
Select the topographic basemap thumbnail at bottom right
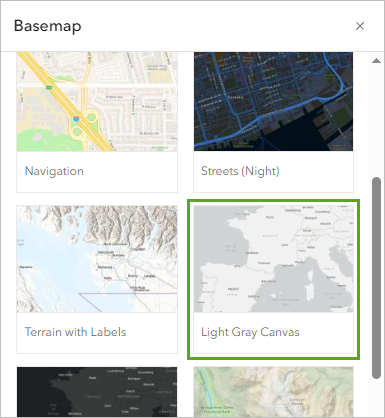[x=273, y=392]
